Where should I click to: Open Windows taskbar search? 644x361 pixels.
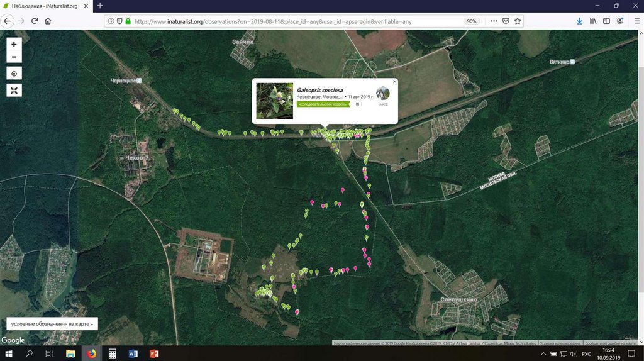point(29,353)
